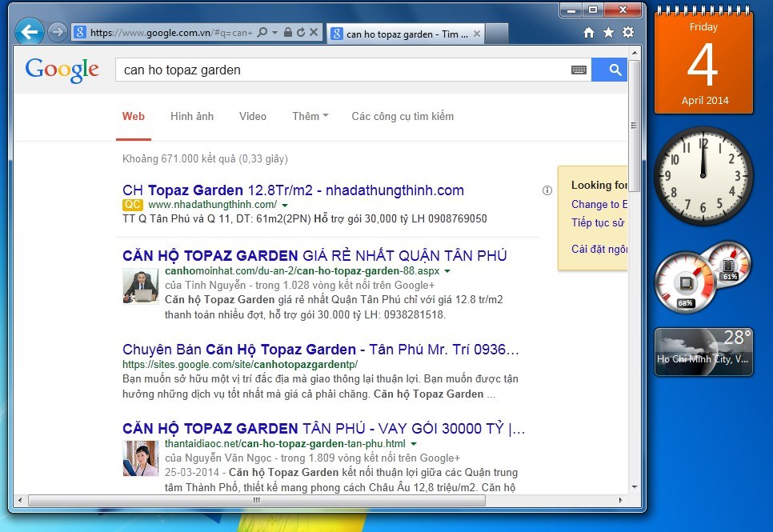Click the vertical scrollbar down arrow
This screenshot has width=773, height=532.
click(x=635, y=486)
